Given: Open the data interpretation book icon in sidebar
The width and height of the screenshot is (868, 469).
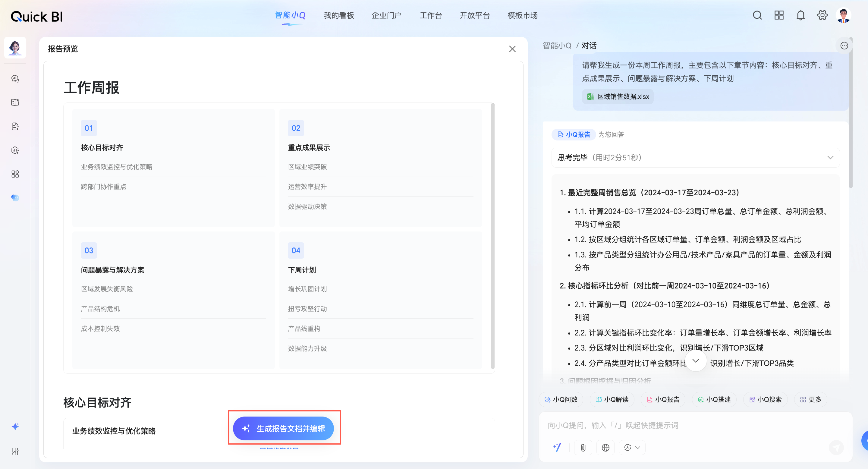Looking at the screenshot, I should (15, 102).
